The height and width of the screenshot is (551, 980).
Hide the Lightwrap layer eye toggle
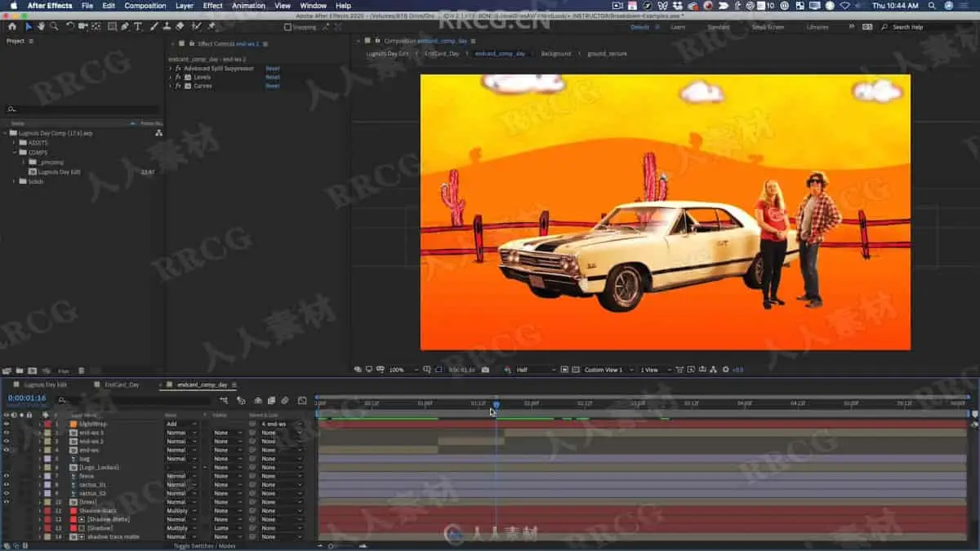point(7,424)
